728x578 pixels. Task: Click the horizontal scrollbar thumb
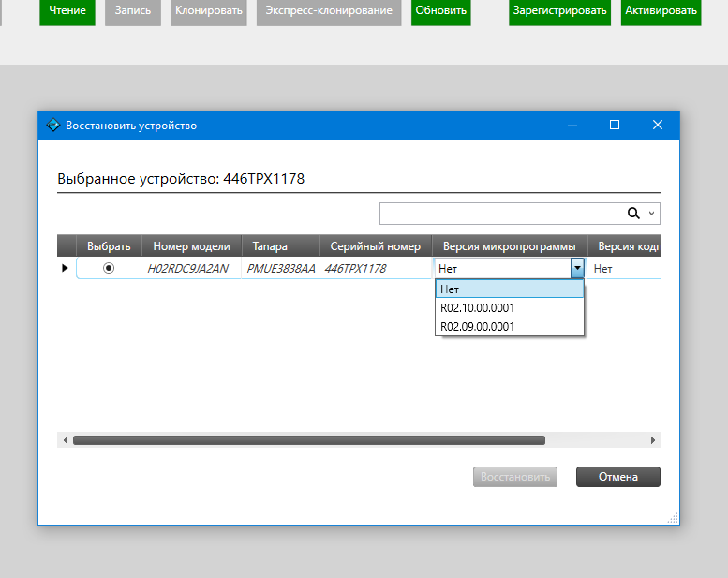pyautogui.click(x=309, y=439)
